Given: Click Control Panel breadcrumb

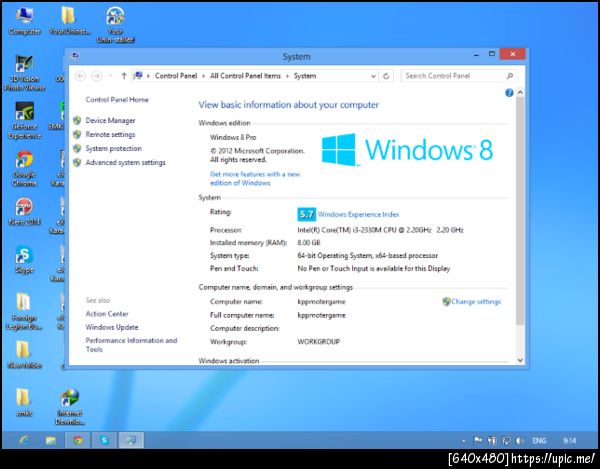Looking at the screenshot, I should (x=176, y=76).
